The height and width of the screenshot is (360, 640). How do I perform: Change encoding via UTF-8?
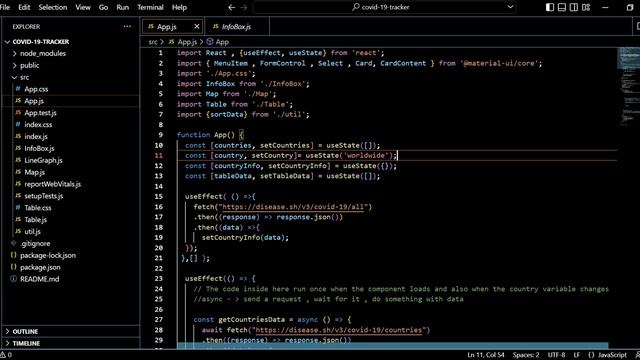point(556,355)
